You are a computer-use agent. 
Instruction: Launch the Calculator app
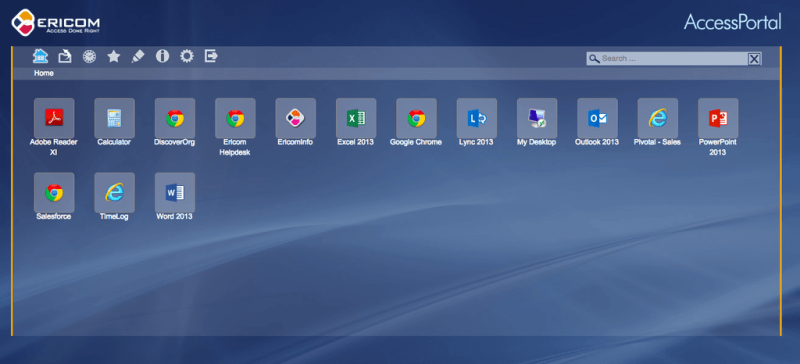114,118
